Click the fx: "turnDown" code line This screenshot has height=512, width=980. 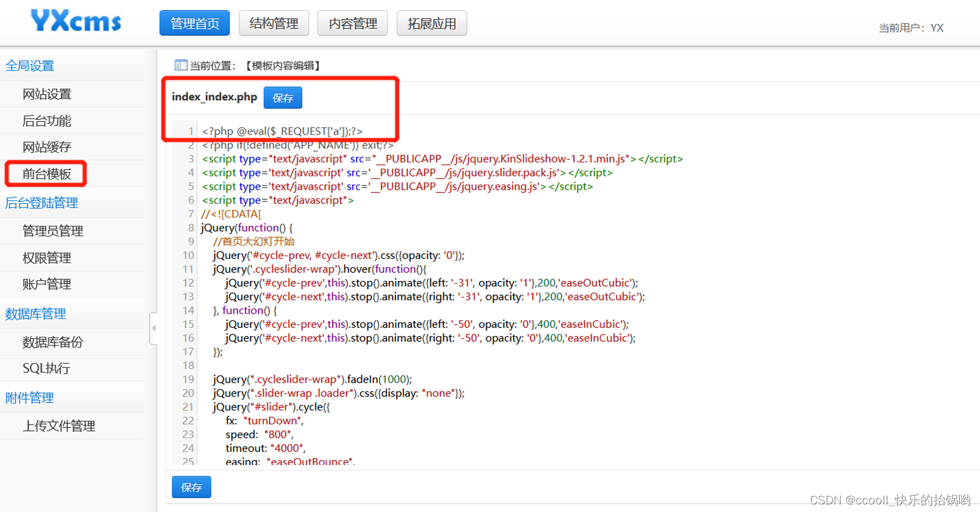[x=265, y=421]
